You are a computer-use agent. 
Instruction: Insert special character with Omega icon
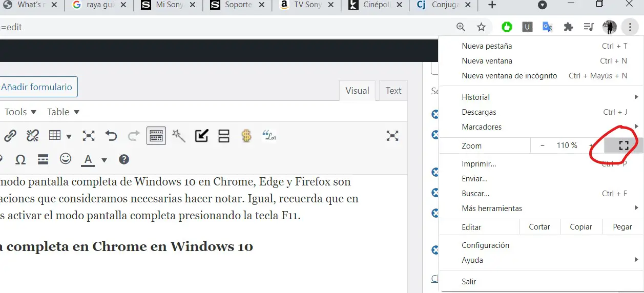[20, 159]
